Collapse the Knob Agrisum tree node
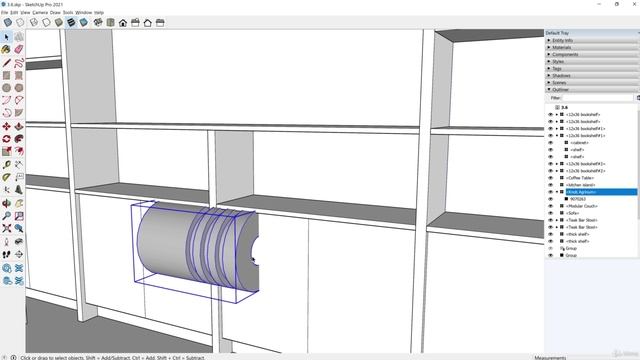The height and width of the screenshot is (360, 640). (x=557, y=192)
